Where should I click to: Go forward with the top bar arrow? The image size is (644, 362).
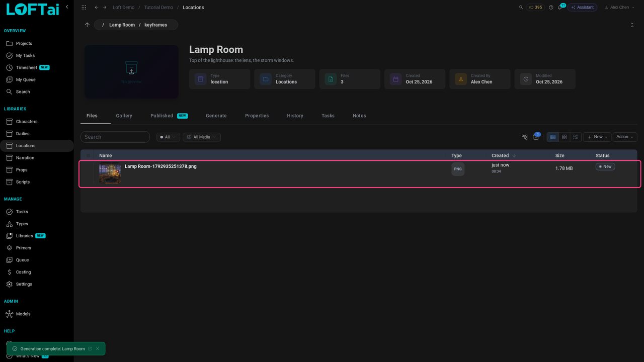point(105,8)
